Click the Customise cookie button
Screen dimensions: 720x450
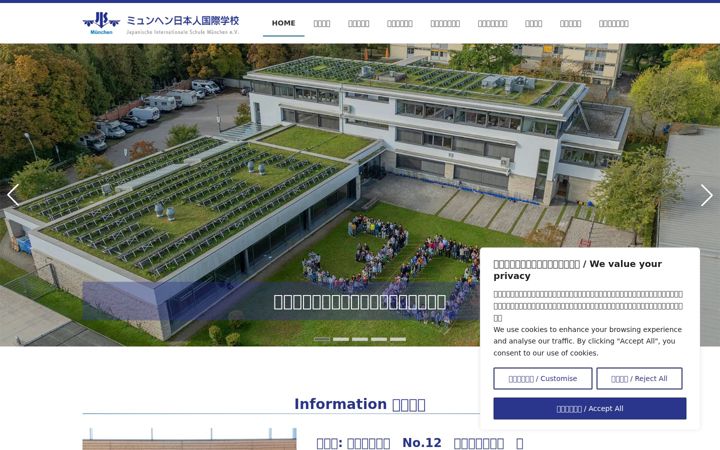coord(543,378)
